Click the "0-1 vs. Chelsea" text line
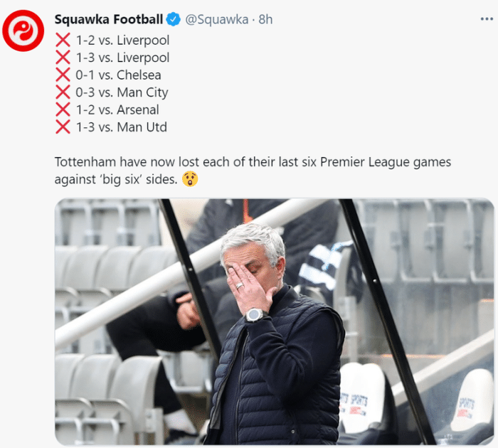The width and height of the screenshot is (498, 448). (118, 75)
